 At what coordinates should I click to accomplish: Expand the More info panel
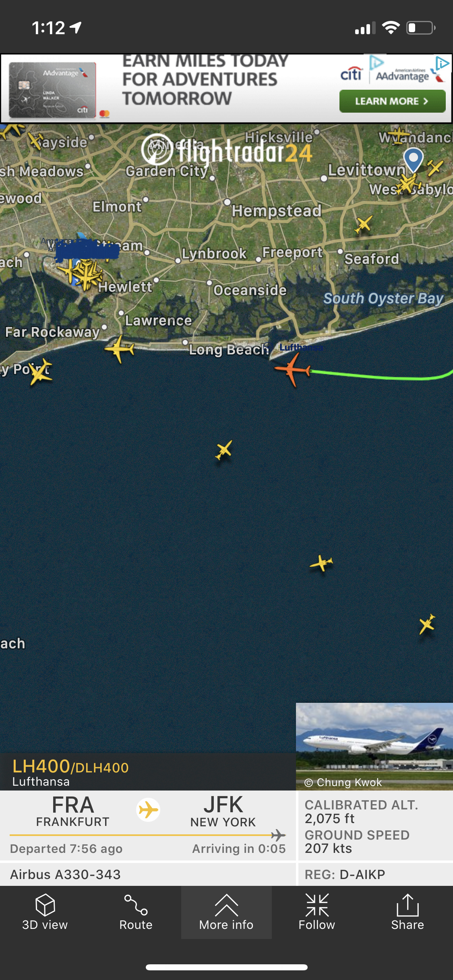tap(226, 912)
